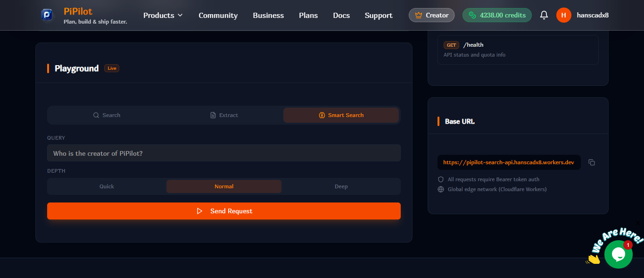The width and height of the screenshot is (644, 278).
Task: Click the copy icon next to Base URL
Action: pyautogui.click(x=592, y=162)
